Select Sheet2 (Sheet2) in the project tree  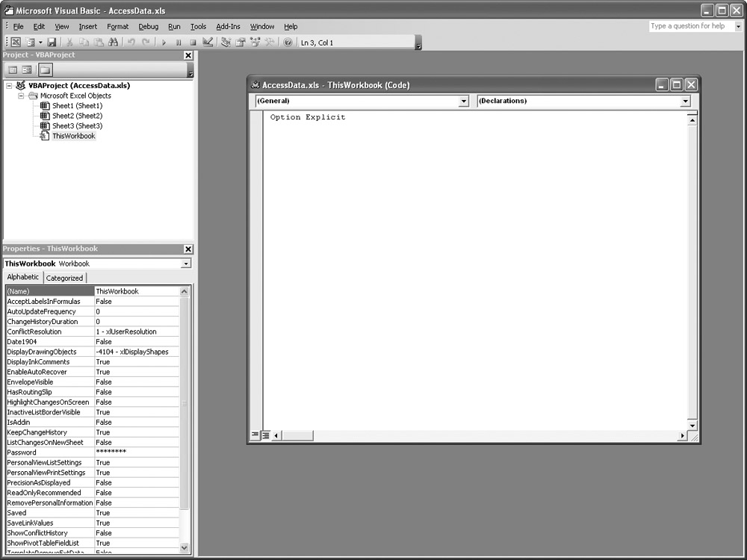(76, 116)
